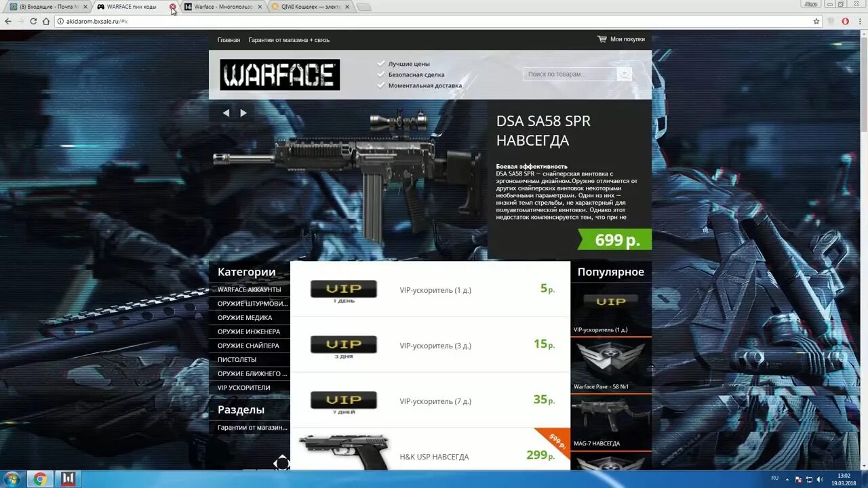Image resolution: width=868 pixels, height=488 pixels.
Task: Show next slide with the right arrow
Action: [x=243, y=113]
